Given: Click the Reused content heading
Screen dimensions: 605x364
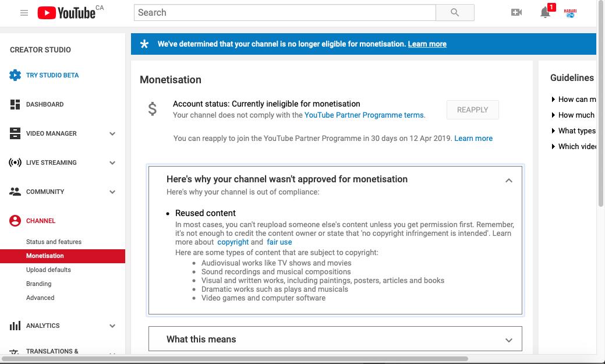Looking at the screenshot, I should click(206, 213).
